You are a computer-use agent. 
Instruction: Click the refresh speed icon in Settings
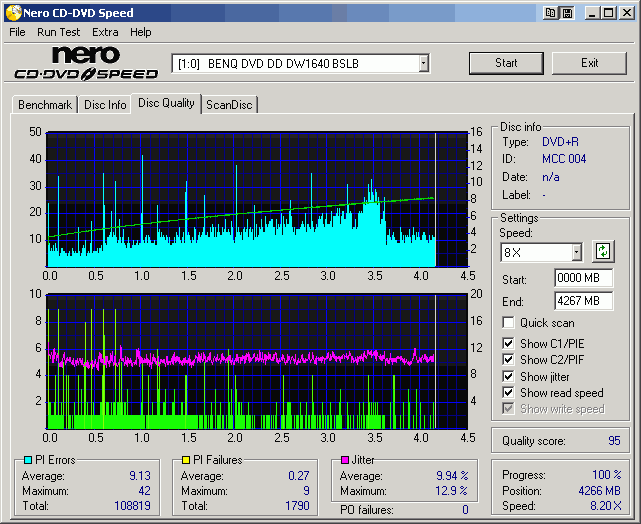pos(602,251)
